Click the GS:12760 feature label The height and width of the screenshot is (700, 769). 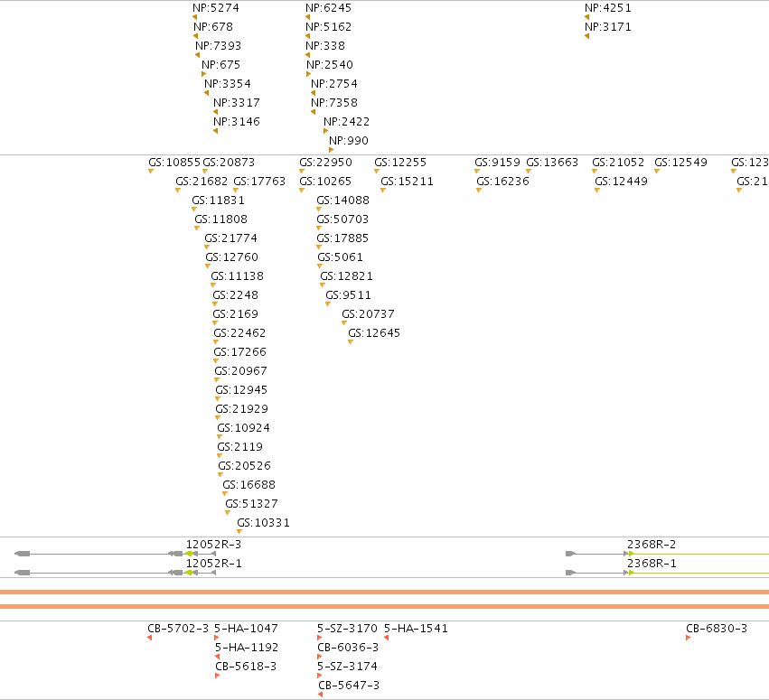231,257
